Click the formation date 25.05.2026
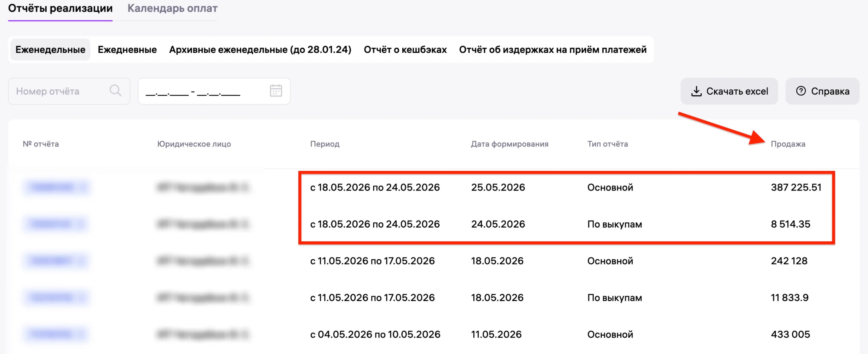 tap(498, 187)
